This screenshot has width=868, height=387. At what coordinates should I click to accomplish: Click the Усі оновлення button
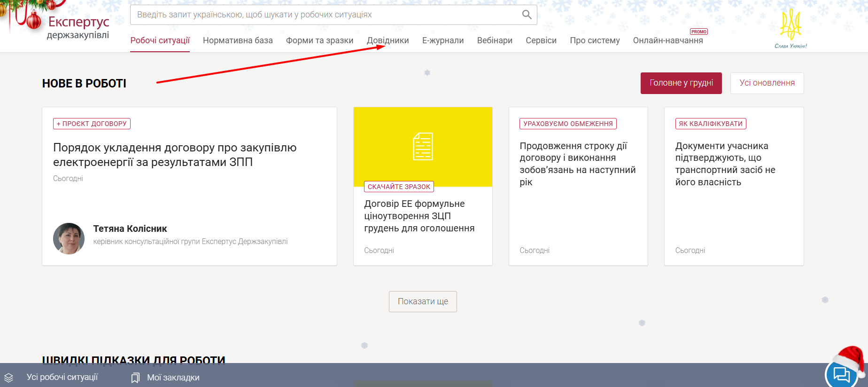767,83
